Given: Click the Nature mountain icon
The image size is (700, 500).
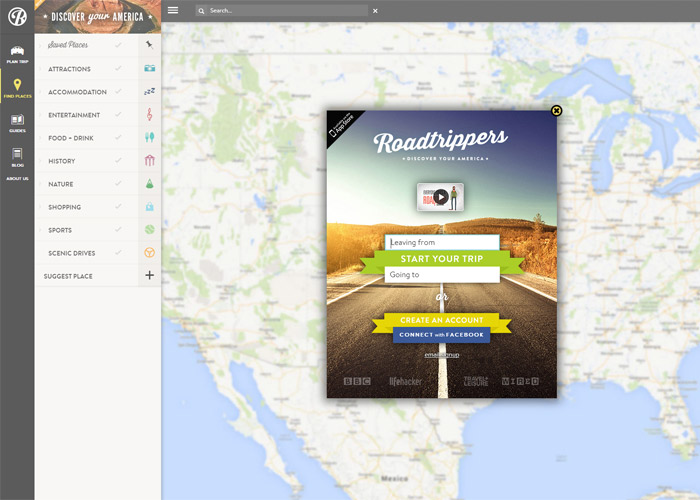Looking at the screenshot, I should pos(150,183).
